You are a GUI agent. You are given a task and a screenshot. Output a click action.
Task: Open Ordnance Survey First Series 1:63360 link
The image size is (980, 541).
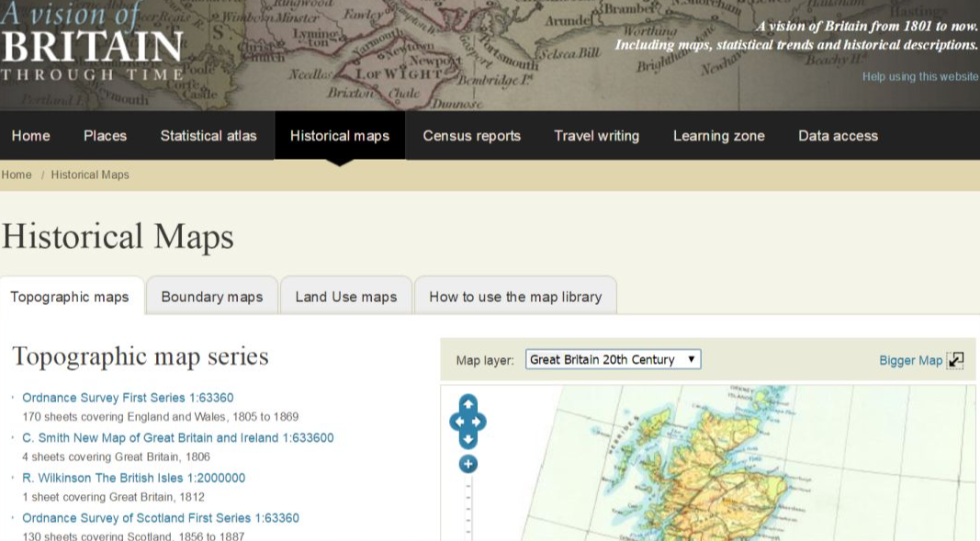click(128, 398)
